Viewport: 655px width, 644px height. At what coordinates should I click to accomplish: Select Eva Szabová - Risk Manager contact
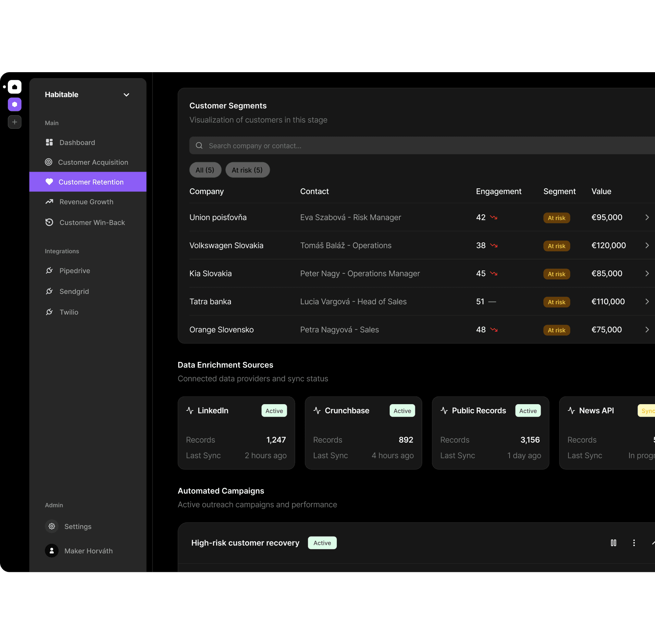(x=350, y=217)
